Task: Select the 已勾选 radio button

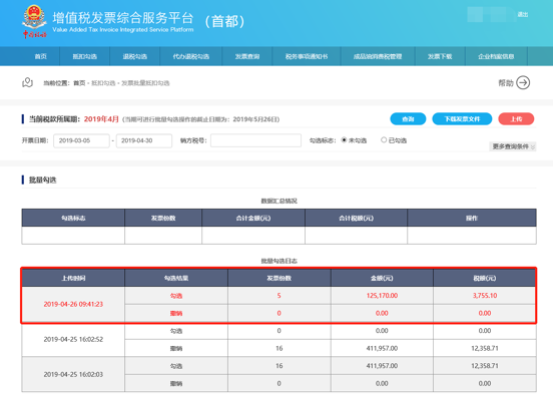Action: pyautogui.click(x=384, y=140)
